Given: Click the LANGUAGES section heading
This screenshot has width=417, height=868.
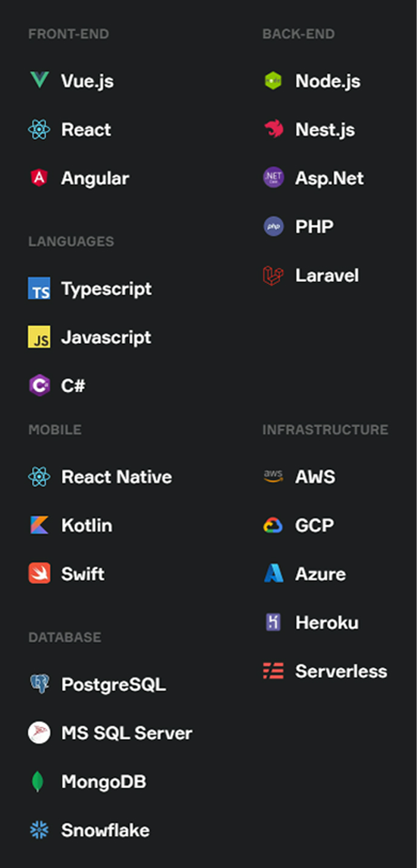Looking at the screenshot, I should pyautogui.click(x=71, y=242).
